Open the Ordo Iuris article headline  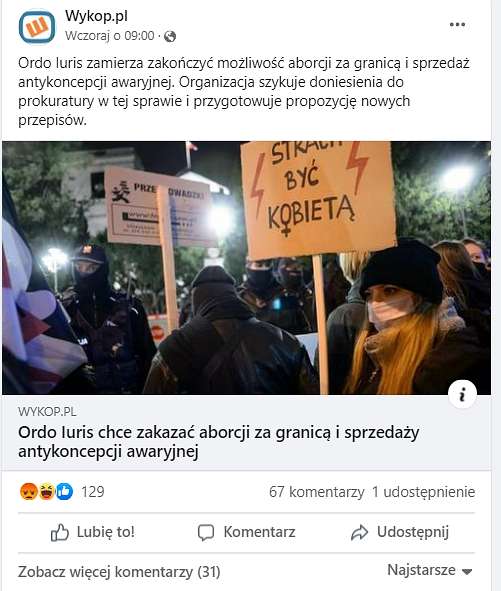tap(219, 442)
